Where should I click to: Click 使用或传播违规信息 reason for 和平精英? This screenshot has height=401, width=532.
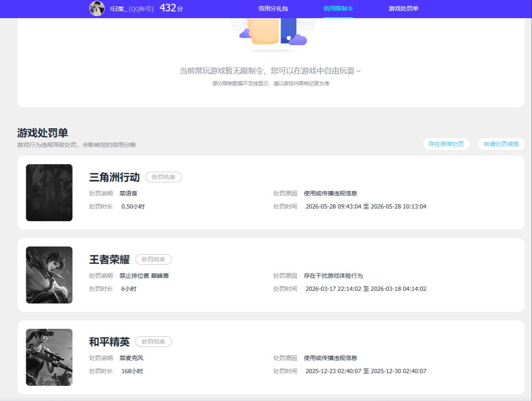coord(330,358)
